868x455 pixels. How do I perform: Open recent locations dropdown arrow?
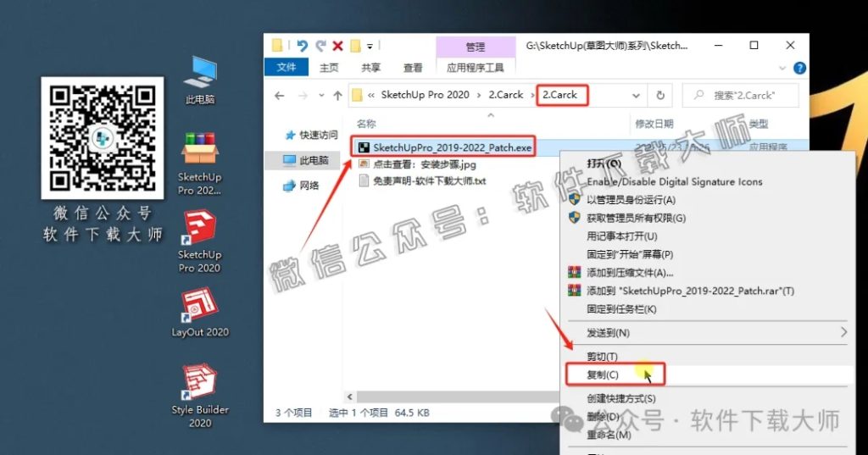click(321, 96)
